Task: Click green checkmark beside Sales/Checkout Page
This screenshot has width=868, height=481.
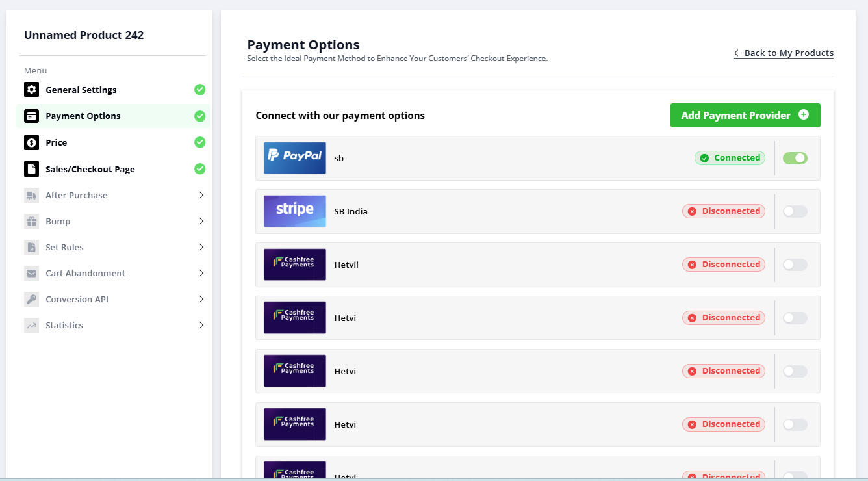Action: (x=199, y=169)
